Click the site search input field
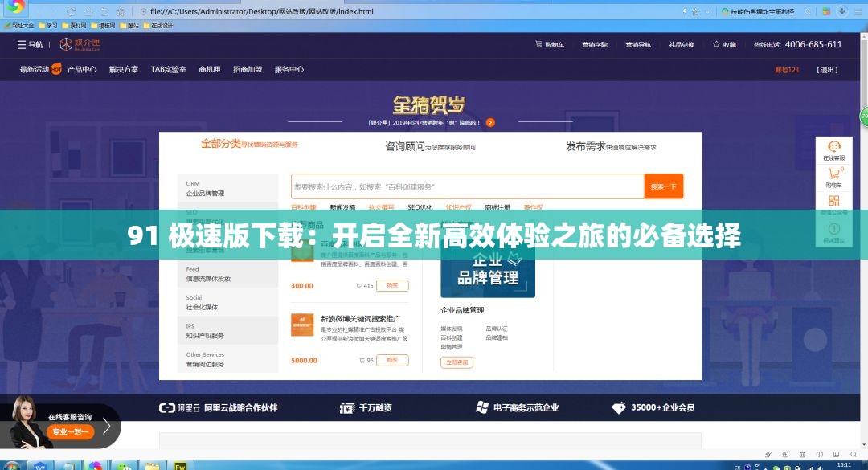868x470 pixels. [466, 186]
